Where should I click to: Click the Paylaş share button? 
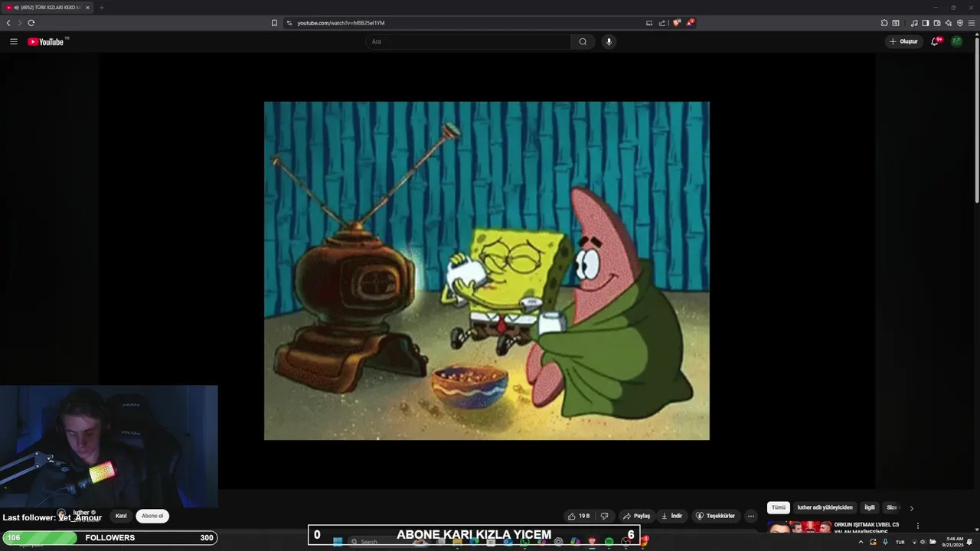[636, 516]
